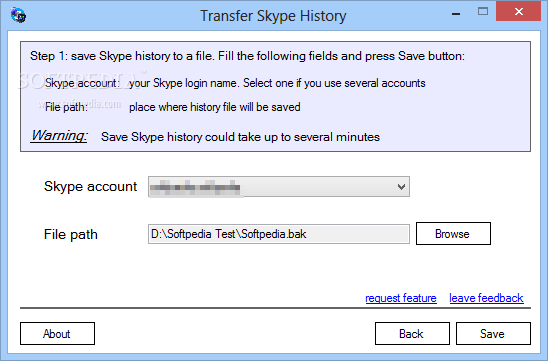Click the window title bar text
Screen dimensions: 548x361
(273, 16)
